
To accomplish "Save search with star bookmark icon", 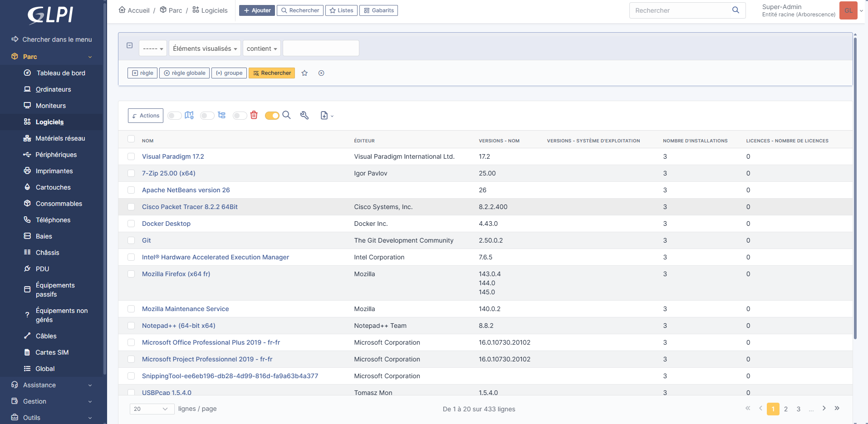I will 304,73.
